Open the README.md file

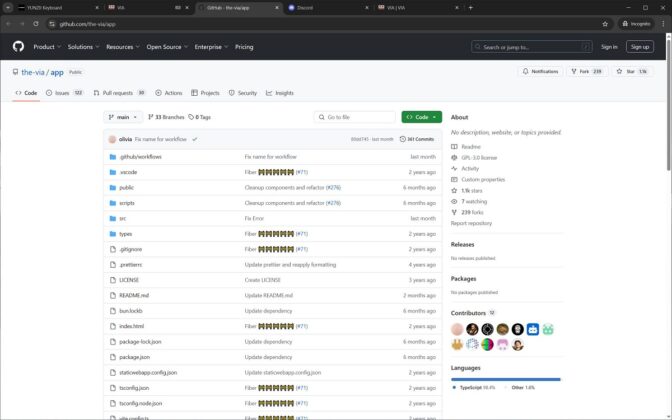pos(134,296)
